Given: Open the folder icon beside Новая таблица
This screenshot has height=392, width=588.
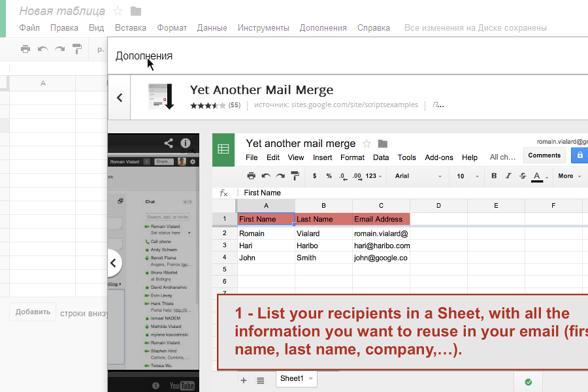Looking at the screenshot, I should point(136,11).
